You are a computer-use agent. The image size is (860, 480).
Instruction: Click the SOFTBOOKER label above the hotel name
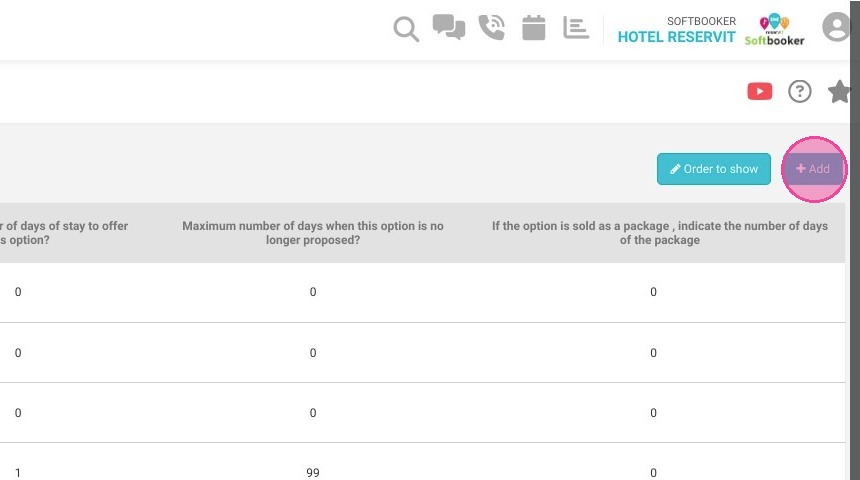coord(701,21)
